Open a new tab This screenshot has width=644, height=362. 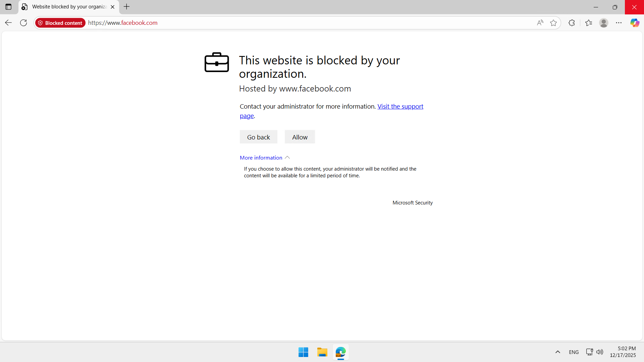127,7
